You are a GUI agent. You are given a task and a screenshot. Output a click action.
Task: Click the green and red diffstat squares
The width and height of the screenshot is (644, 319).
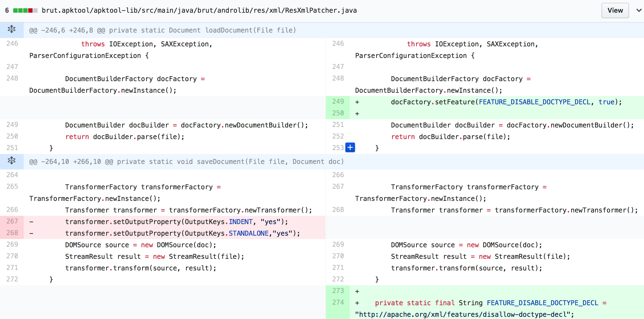coord(25,10)
